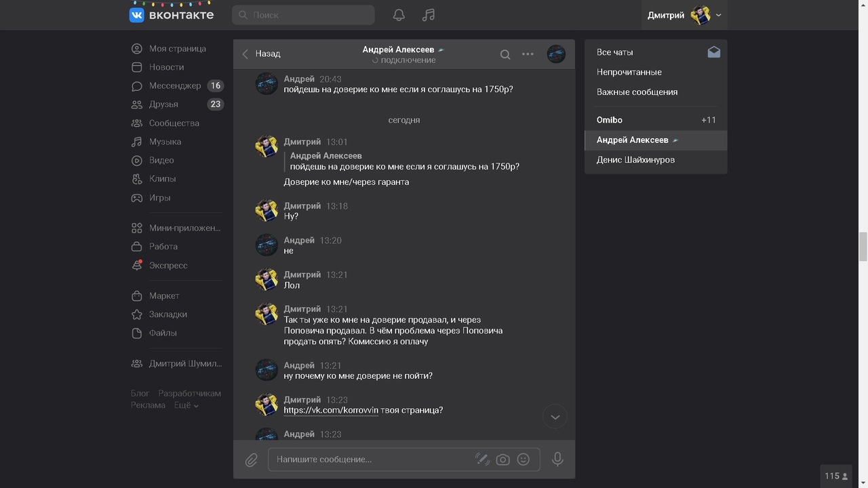
Task: Open the Omibo conversation
Action: (x=609, y=120)
